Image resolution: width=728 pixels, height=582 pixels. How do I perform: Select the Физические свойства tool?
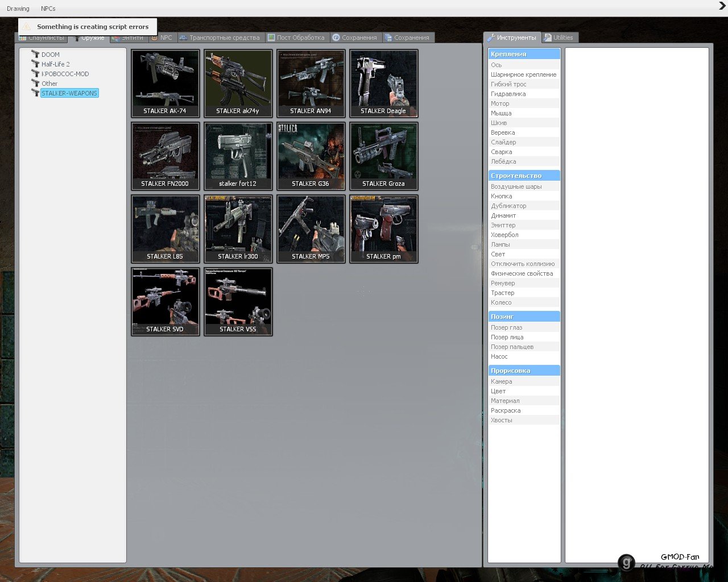pos(524,273)
